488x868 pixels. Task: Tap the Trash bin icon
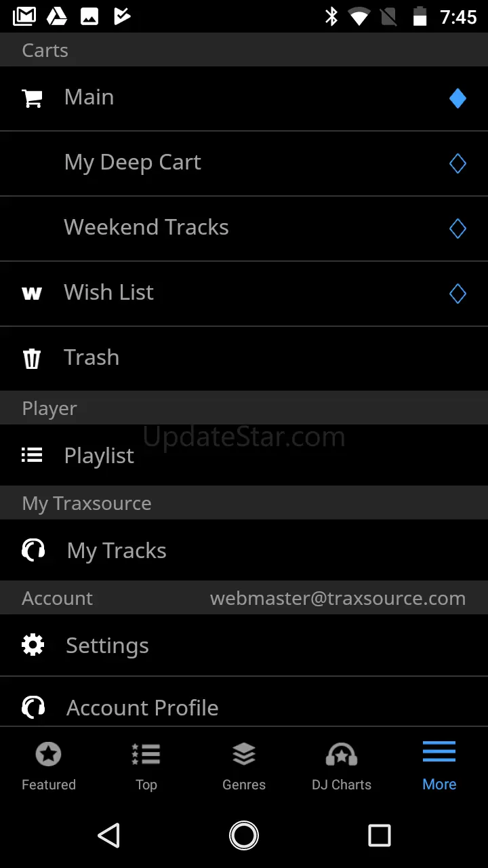(32, 358)
